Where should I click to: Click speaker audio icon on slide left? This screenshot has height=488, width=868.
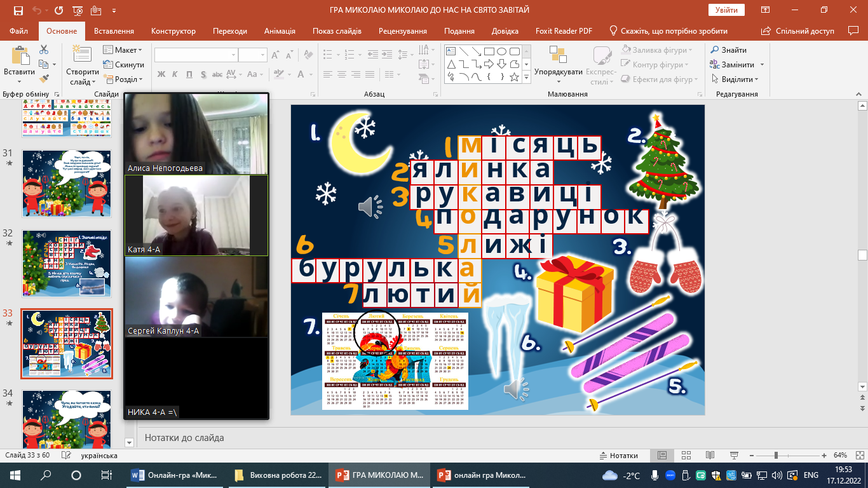click(x=370, y=207)
